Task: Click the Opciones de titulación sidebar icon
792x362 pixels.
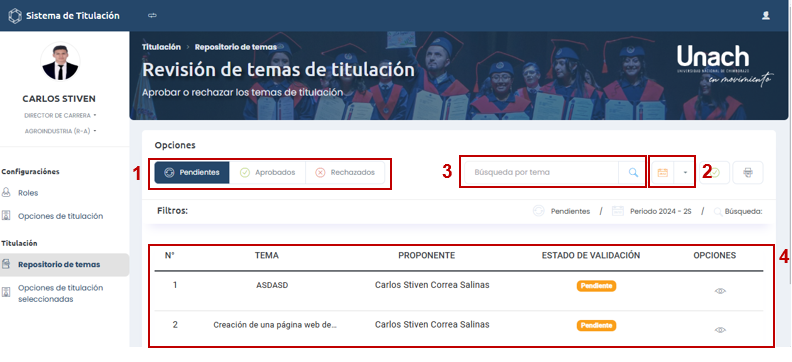Action: click(x=7, y=216)
